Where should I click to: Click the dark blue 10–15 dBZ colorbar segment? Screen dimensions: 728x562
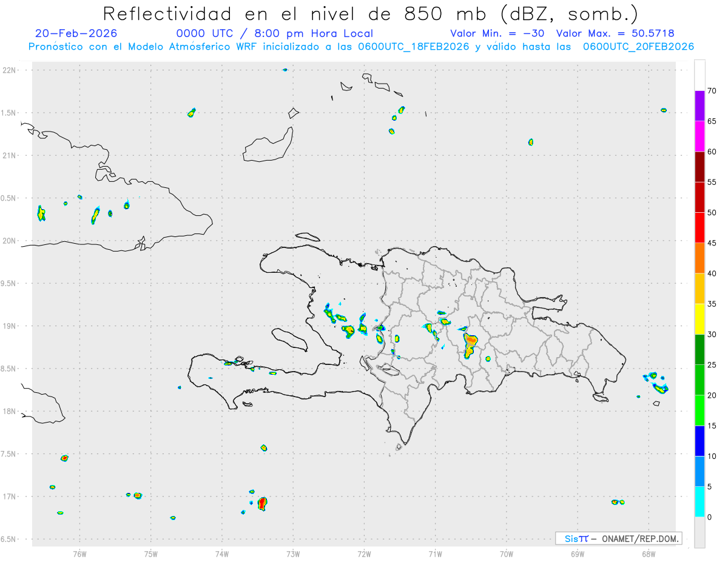pyautogui.click(x=699, y=441)
